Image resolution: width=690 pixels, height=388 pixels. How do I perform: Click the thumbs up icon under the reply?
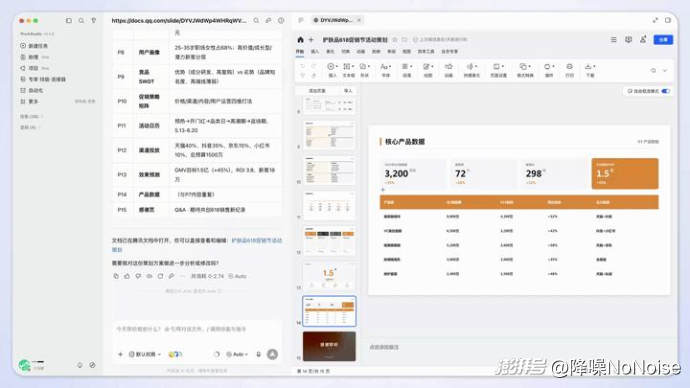127,276
